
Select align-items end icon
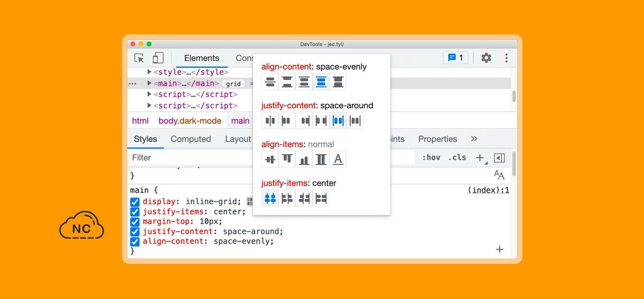pos(304,159)
